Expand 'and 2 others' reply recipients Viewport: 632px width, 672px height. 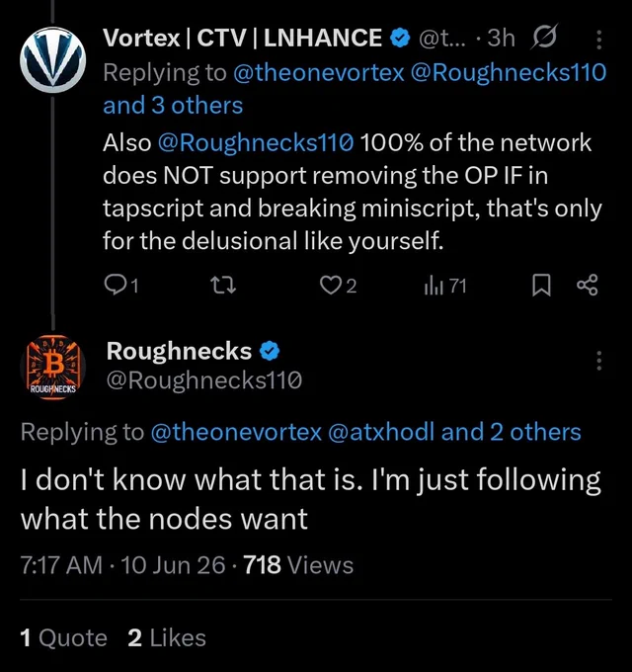pyautogui.click(x=511, y=432)
